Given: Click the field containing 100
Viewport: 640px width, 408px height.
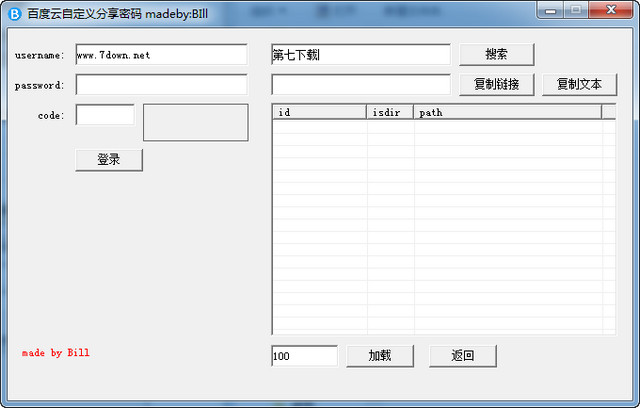Looking at the screenshot, I should click(304, 356).
